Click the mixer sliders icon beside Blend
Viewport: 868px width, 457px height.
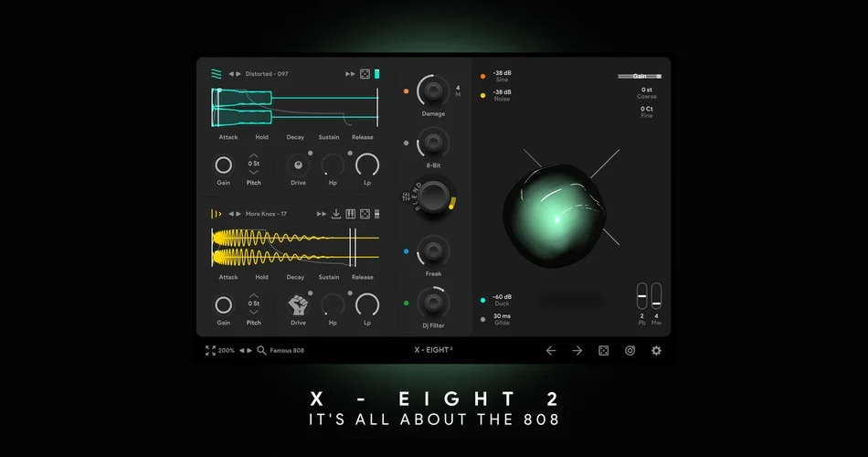(x=407, y=197)
